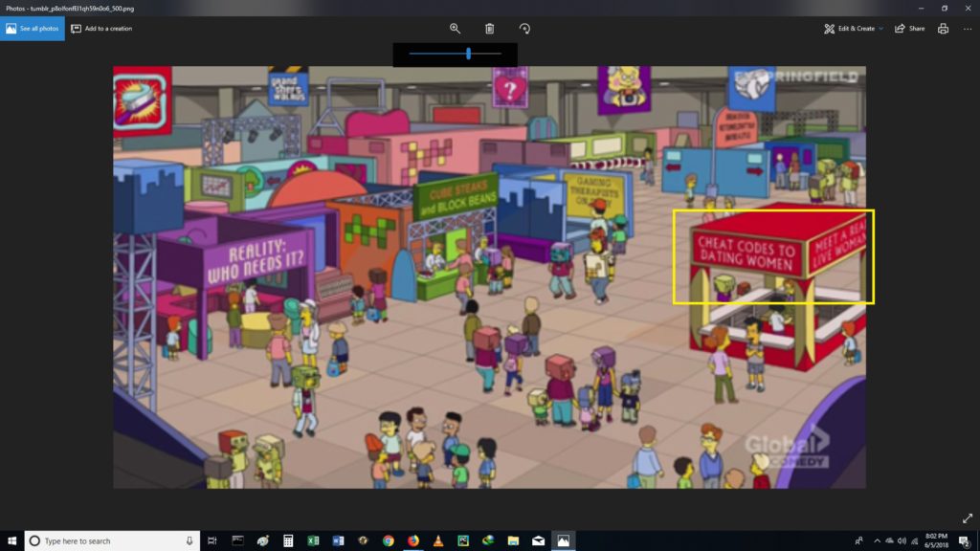Close the Photos window
980x551 pixels.
click(x=969, y=8)
